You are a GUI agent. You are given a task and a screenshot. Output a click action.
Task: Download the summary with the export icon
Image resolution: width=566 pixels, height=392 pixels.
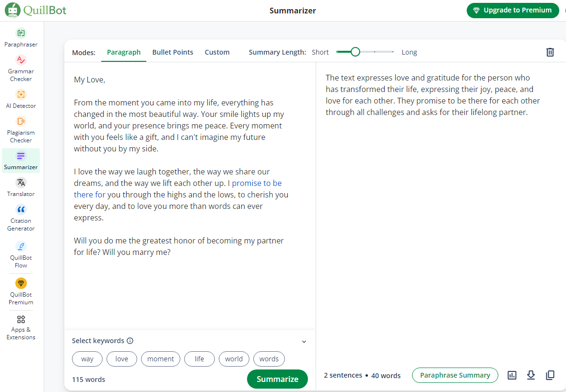(x=531, y=375)
